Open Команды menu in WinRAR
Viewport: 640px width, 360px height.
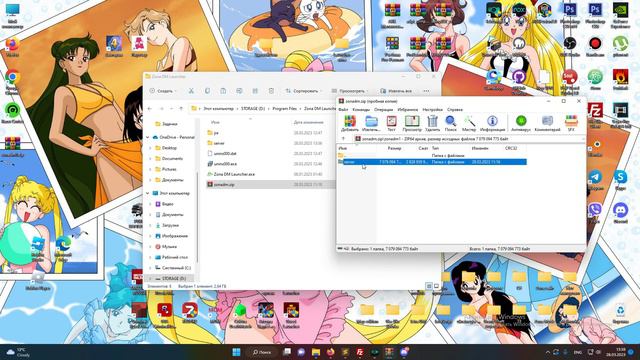coord(361,109)
